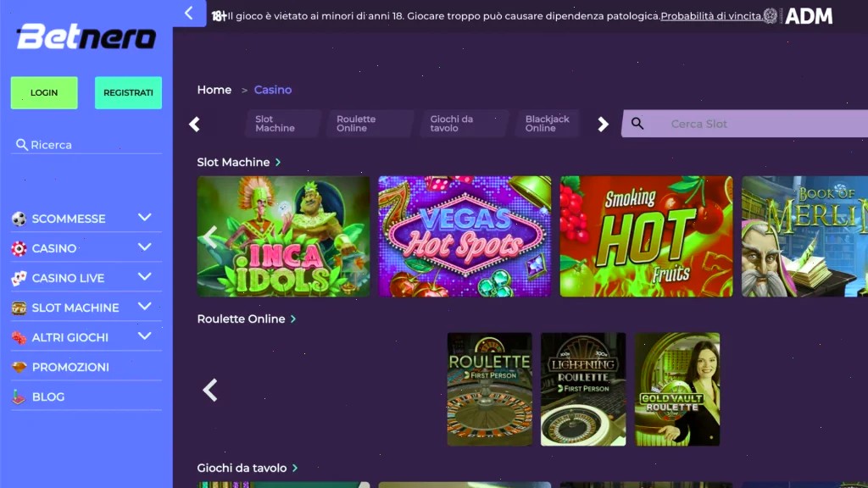The image size is (868, 488).
Task: Click the 18+ age restriction icon
Action: pyautogui.click(x=219, y=16)
